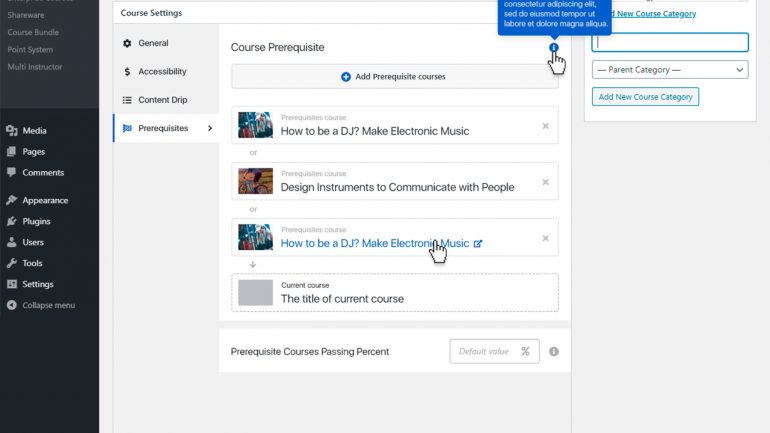Click the passing percent Default value field
This screenshot has height=433, width=770.
click(x=495, y=352)
